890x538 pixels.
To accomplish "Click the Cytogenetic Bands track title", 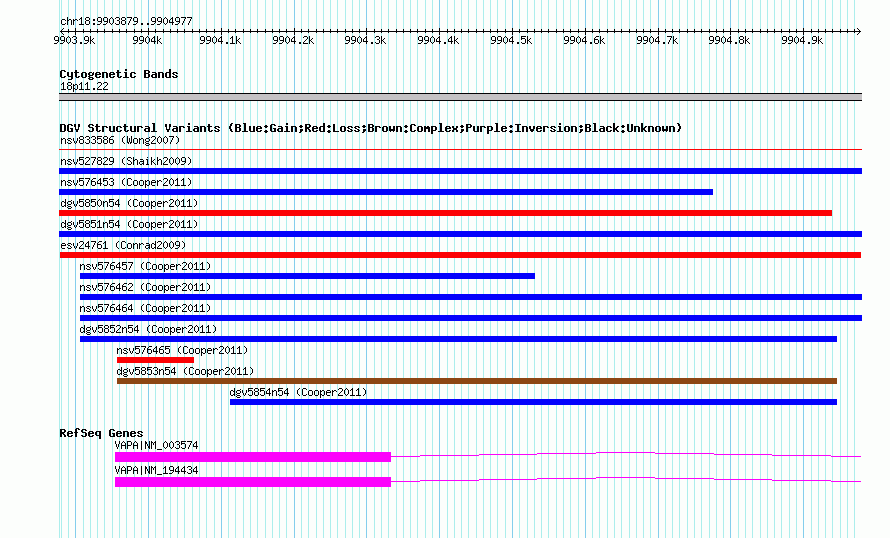I will (119, 74).
